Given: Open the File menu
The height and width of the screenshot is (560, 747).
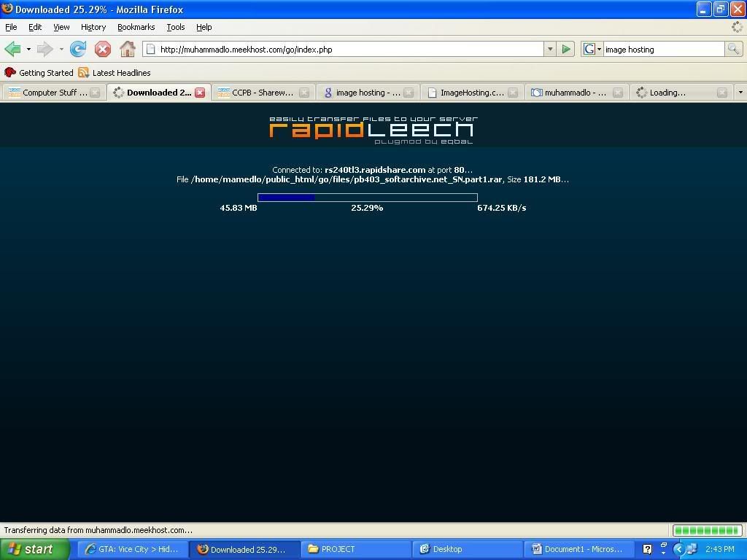Looking at the screenshot, I should click(x=11, y=27).
